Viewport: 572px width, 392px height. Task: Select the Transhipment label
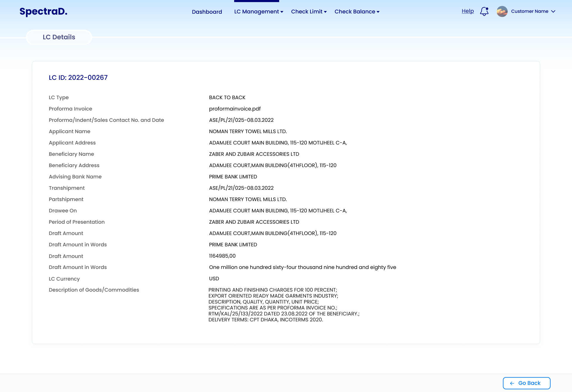click(67, 188)
